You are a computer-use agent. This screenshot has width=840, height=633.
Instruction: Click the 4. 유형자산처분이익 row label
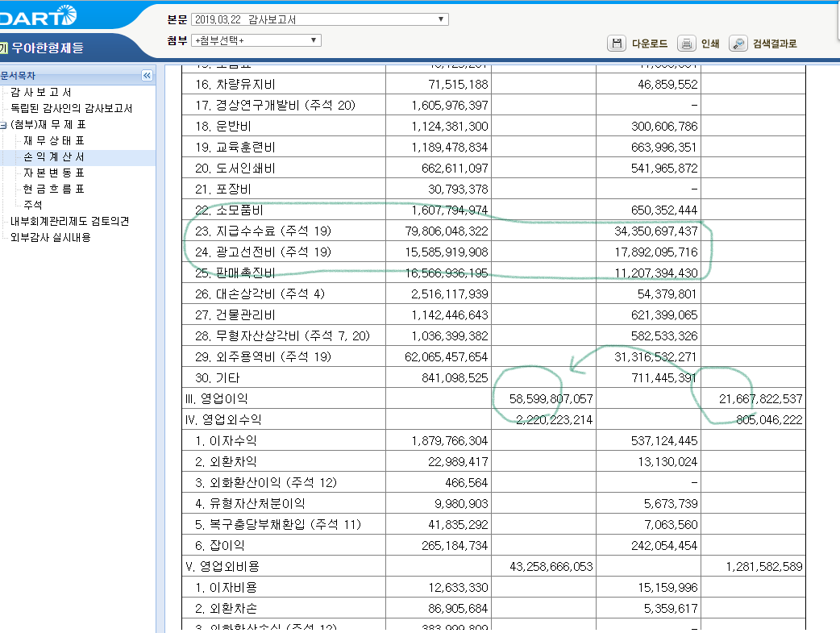(x=250, y=503)
